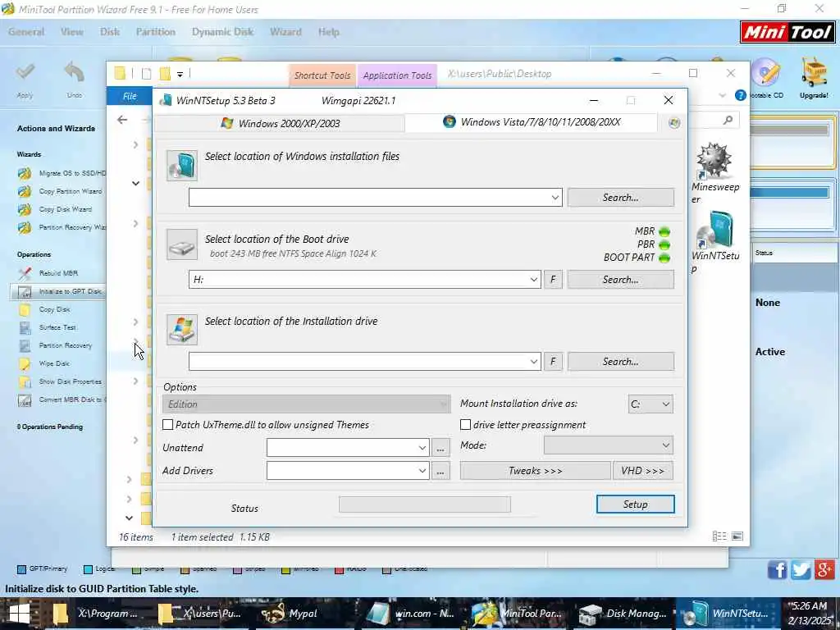Switch Explorer to details view
The width and height of the screenshot is (840, 630).
coord(719,536)
